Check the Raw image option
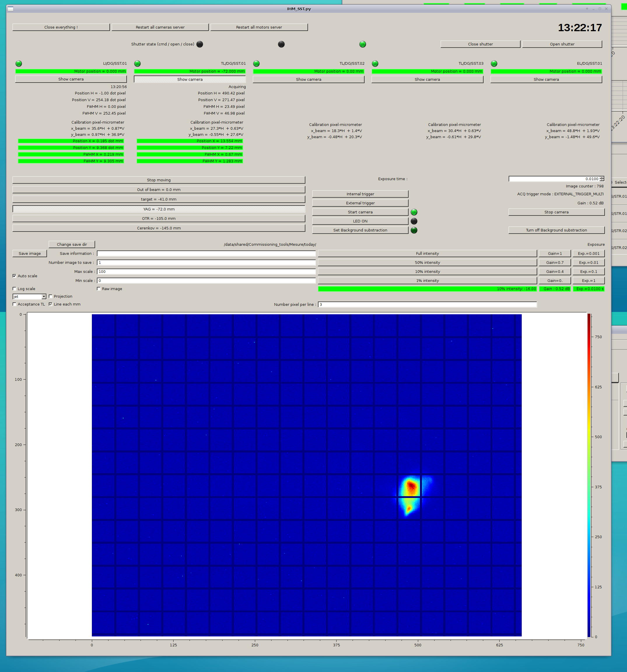Image resolution: width=627 pixels, height=672 pixels. [x=99, y=289]
